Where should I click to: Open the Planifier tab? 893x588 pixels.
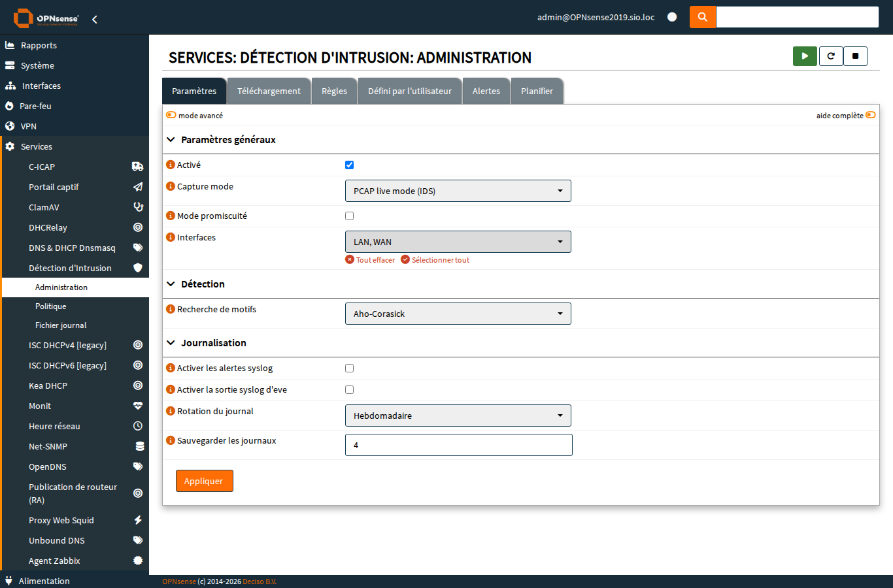537,91
